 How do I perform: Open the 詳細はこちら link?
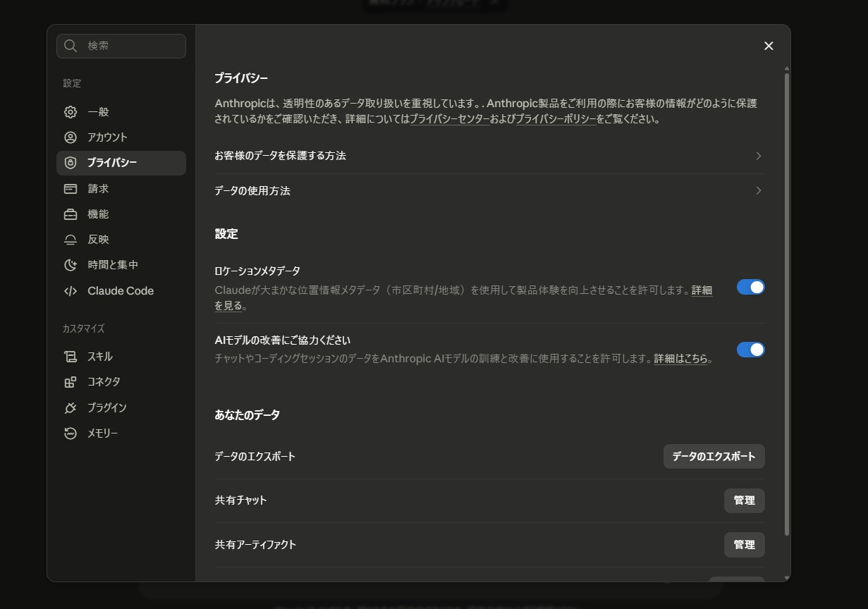coord(680,359)
